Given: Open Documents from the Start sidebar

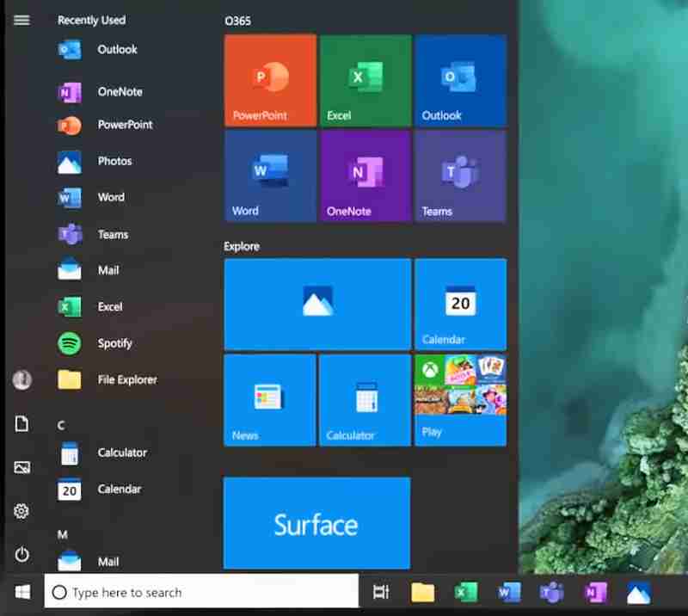Looking at the screenshot, I should click(21, 422).
